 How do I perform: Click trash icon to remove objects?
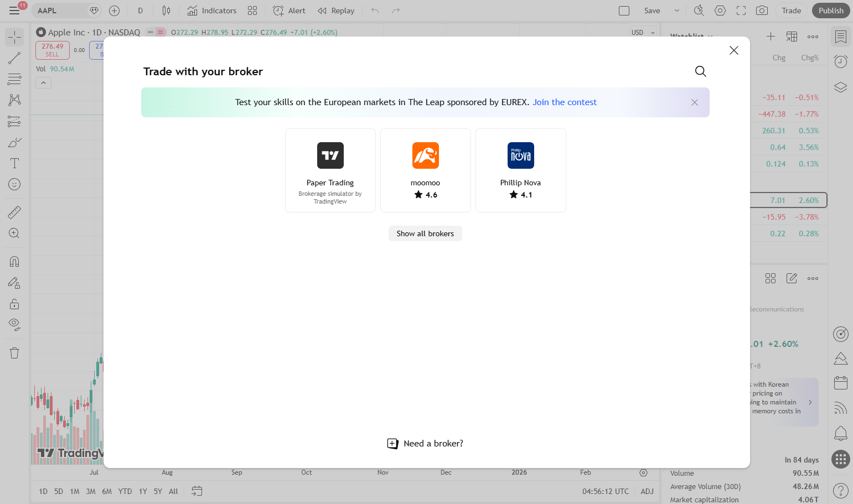14,353
